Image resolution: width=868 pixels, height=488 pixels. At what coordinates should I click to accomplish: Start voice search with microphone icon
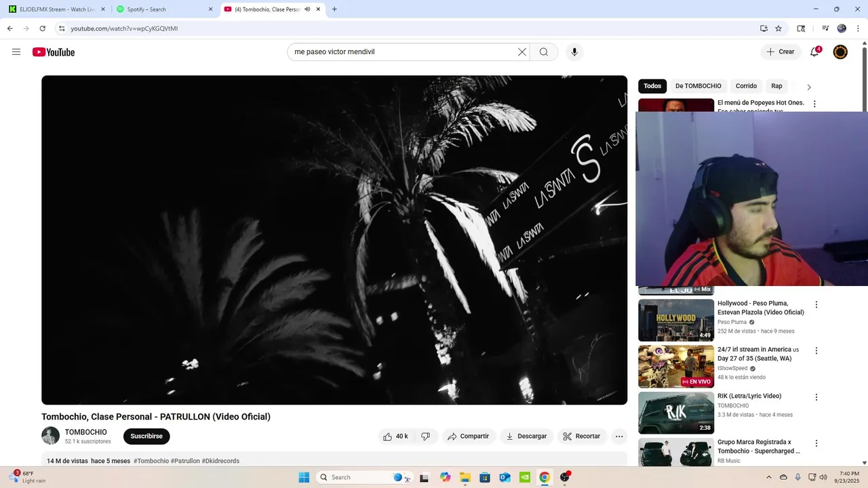tap(574, 52)
